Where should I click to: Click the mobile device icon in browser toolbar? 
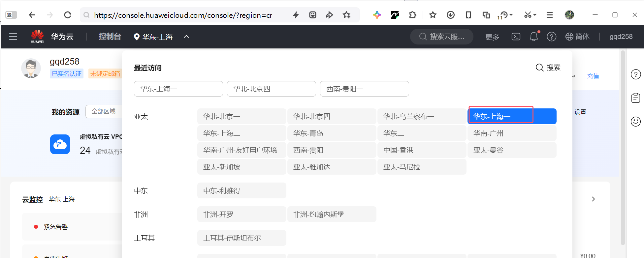coord(468,15)
